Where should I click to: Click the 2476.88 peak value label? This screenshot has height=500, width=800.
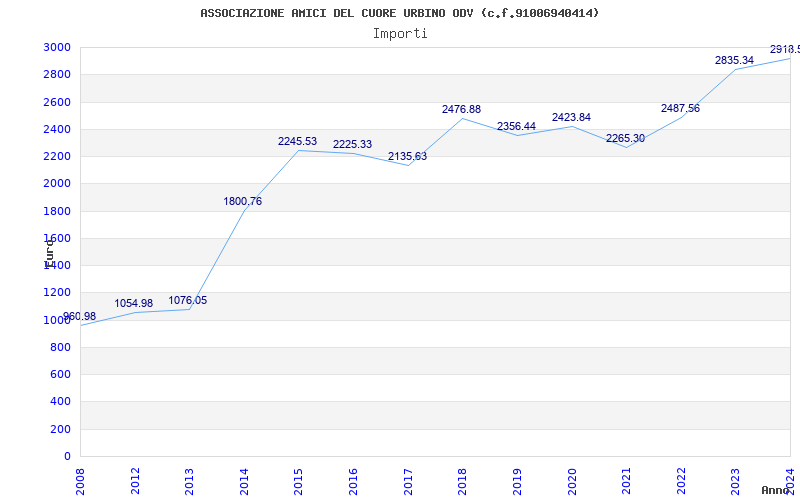point(461,109)
